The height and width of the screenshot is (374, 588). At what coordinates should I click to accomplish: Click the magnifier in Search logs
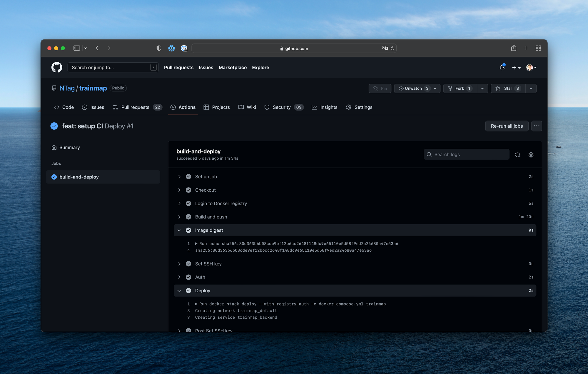[x=429, y=154]
